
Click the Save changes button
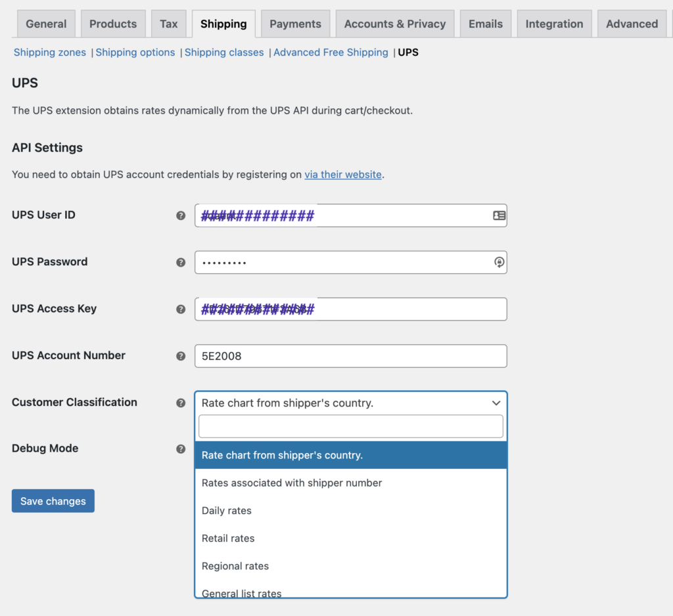click(53, 501)
